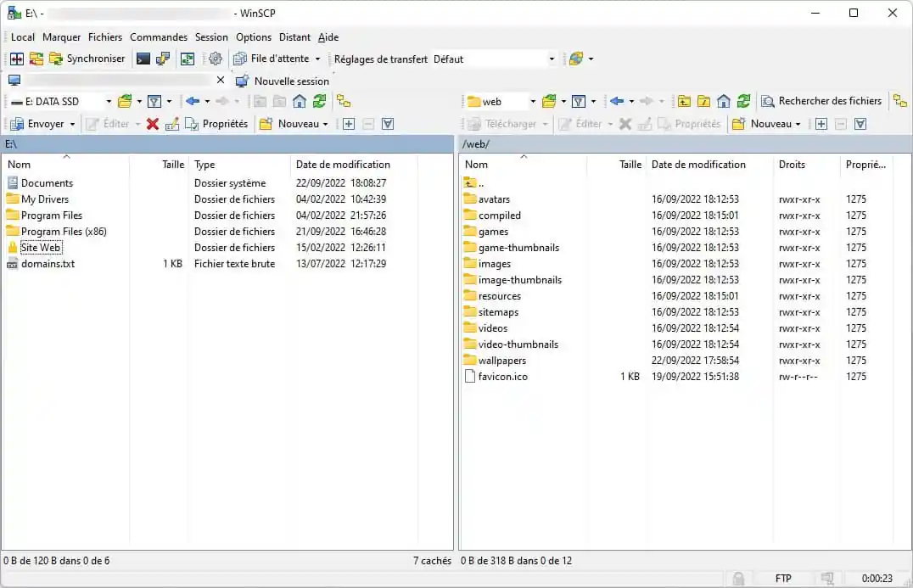
Task: Sort remote files by Droits column
Action: point(806,165)
